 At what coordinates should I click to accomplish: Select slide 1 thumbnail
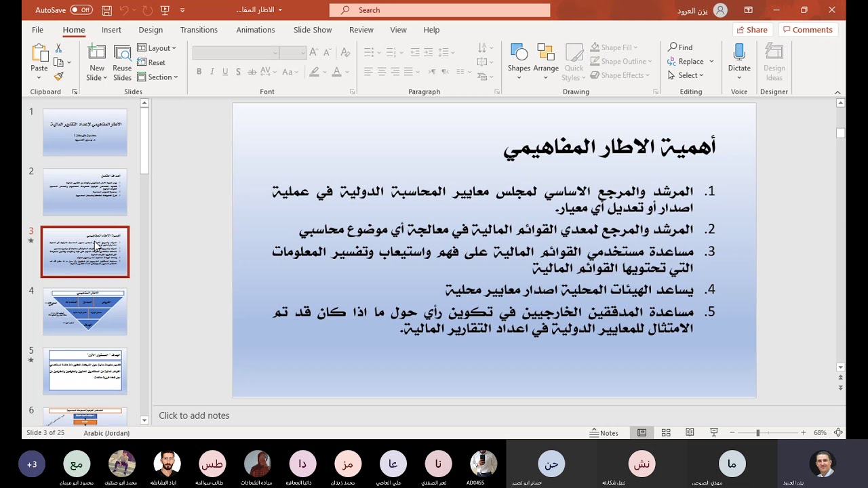click(85, 132)
